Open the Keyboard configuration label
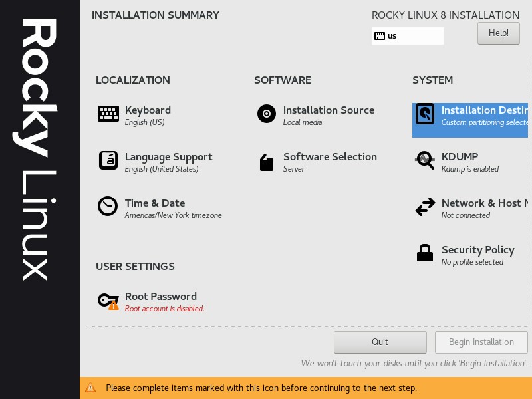Screen dimensions: 532x399 (x=148, y=110)
